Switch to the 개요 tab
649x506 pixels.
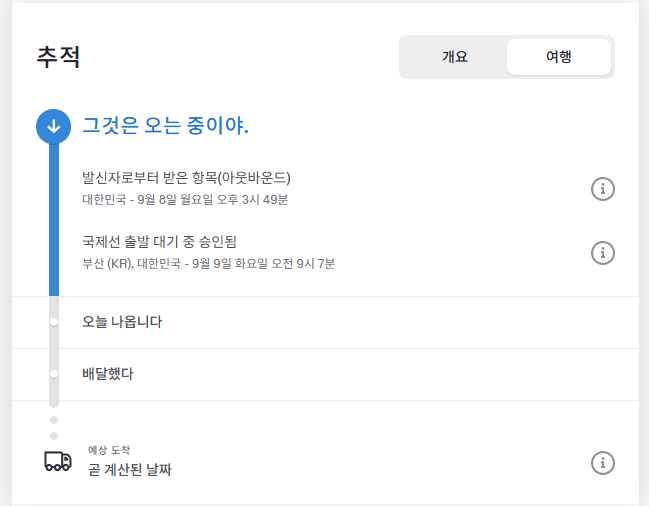click(454, 57)
